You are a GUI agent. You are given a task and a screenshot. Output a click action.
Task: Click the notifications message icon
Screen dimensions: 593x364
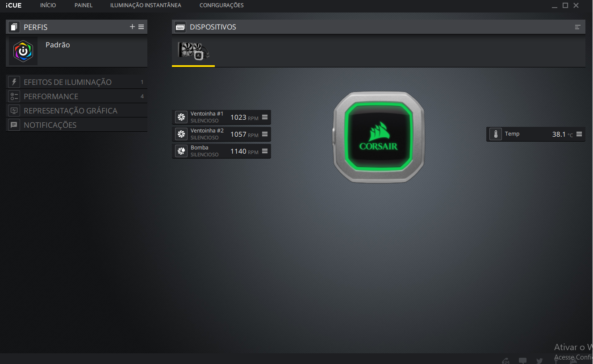click(x=14, y=125)
